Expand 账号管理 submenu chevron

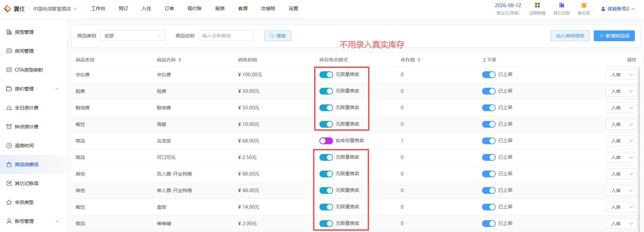tap(57, 221)
